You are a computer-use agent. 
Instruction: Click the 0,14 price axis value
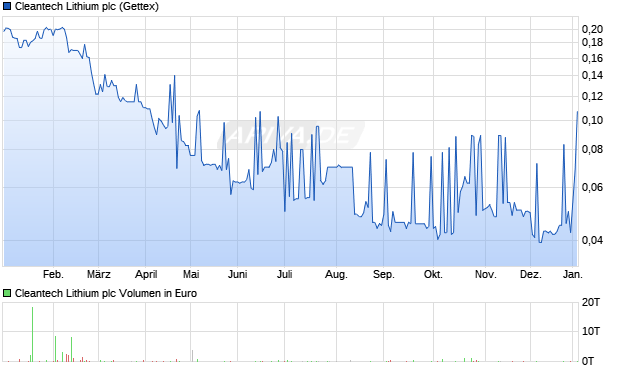pos(592,75)
